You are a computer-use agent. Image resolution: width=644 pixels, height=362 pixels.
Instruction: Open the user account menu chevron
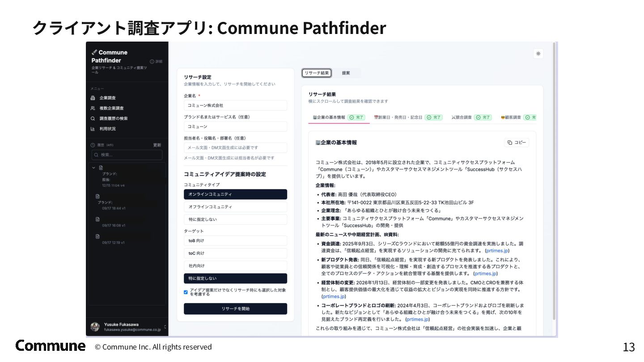tap(165, 327)
